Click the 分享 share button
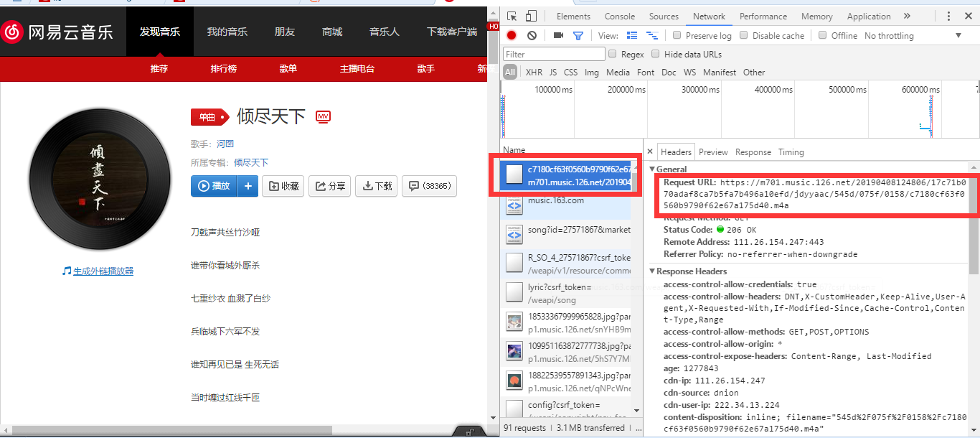The width and height of the screenshot is (980, 438). click(x=330, y=186)
